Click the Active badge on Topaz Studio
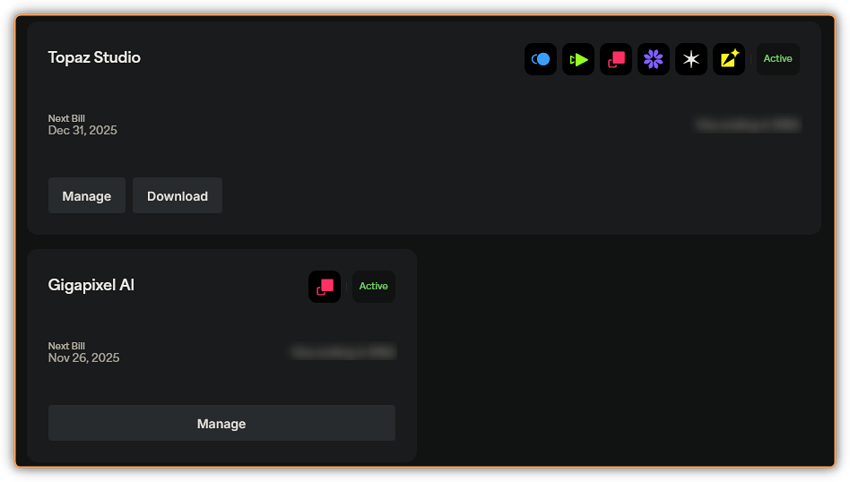 778,59
